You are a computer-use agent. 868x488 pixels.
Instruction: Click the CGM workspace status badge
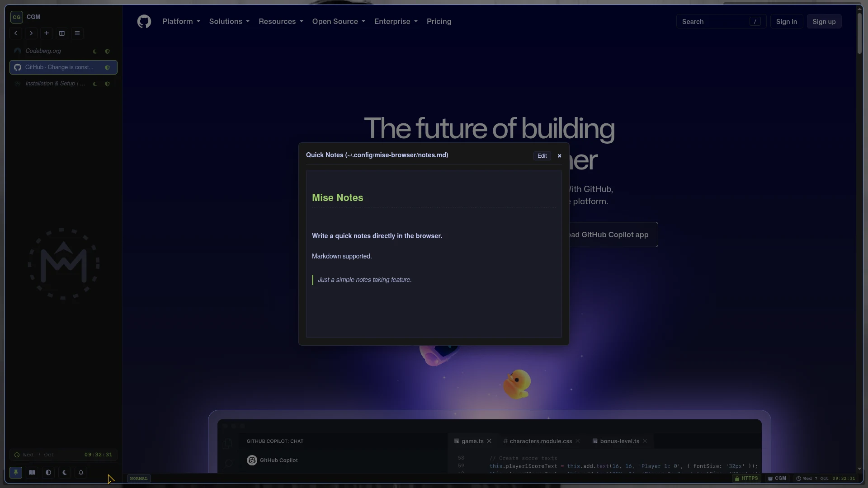point(777,479)
